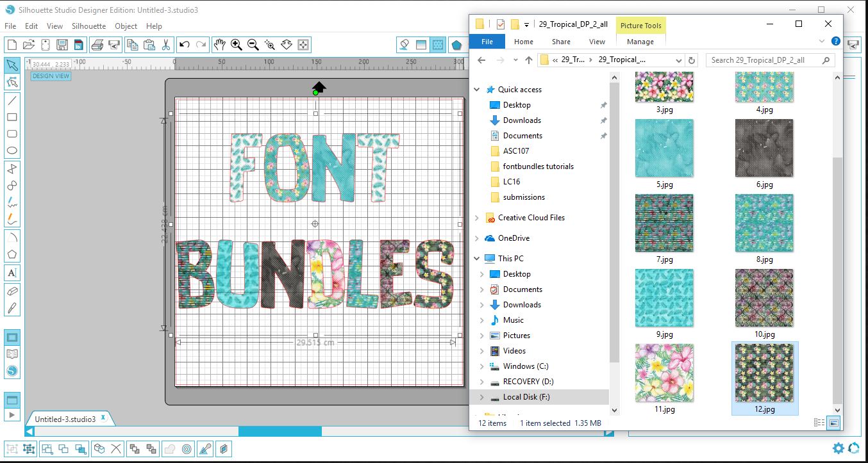The height and width of the screenshot is (463, 868).
Task: Open the folder path dropdown arrow
Action: pos(680,60)
